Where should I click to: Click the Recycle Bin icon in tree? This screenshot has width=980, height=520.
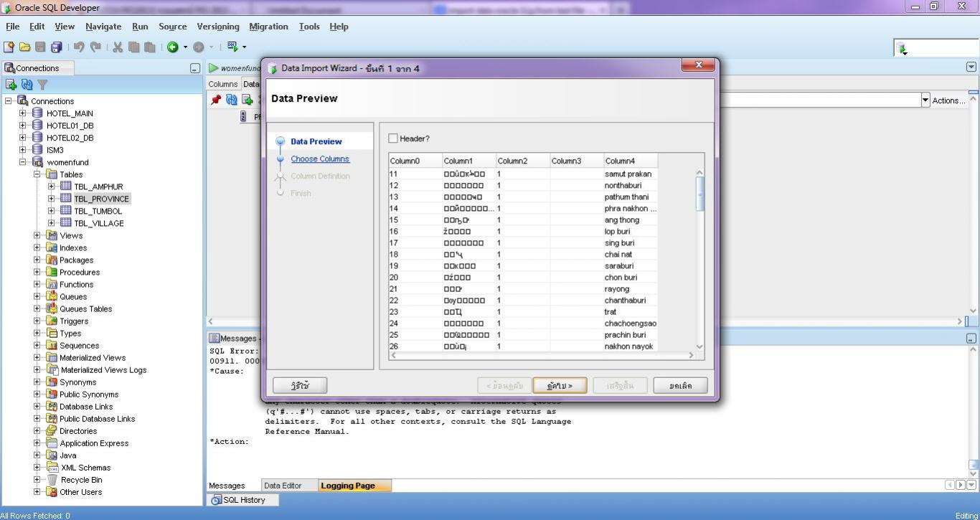pyautogui.click(x=52, y=480)
